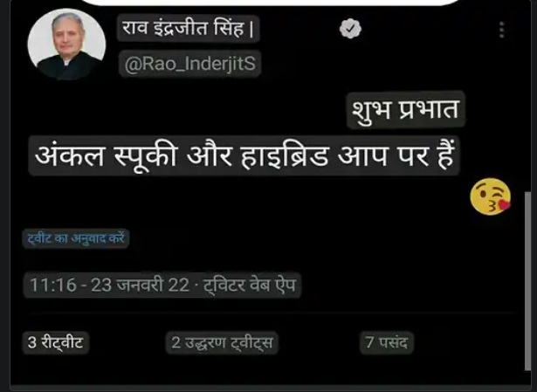Click the kissing face emoji in the tweet

click(x=491, y=196)
